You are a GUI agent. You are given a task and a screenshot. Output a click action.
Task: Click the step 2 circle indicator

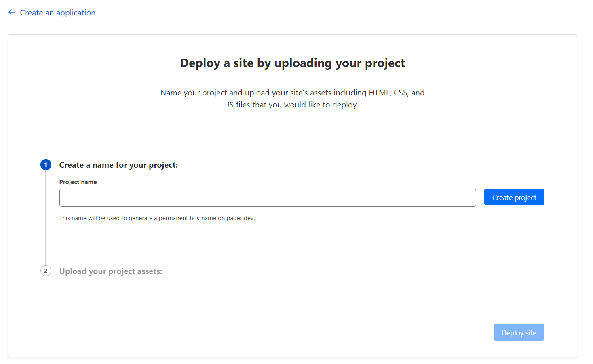pos(46,271)
